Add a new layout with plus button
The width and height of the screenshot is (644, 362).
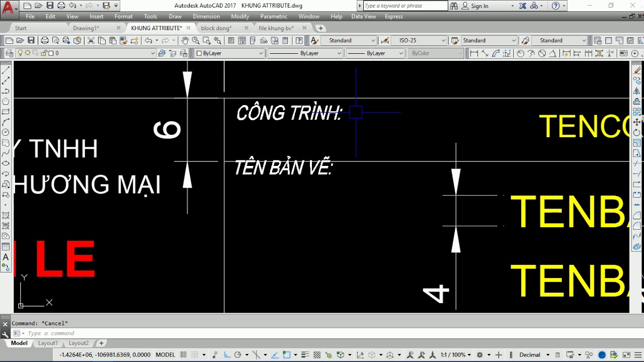click(x=101, y=343)
